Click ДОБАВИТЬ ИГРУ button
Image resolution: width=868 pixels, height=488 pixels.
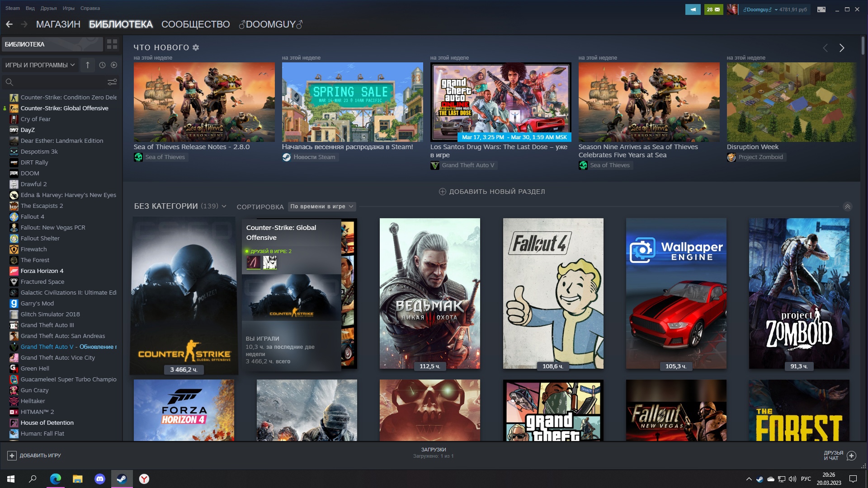pyautogui.click(x=34, y=455)
